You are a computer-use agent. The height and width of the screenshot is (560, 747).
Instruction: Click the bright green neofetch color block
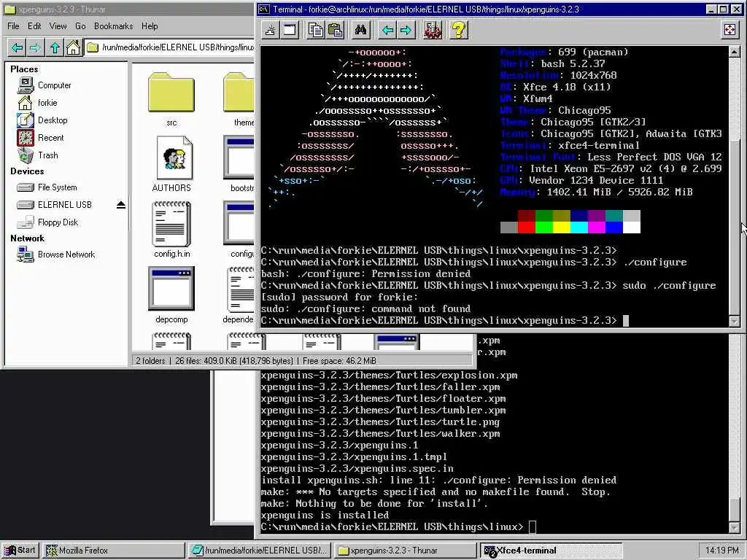[544, 227]
